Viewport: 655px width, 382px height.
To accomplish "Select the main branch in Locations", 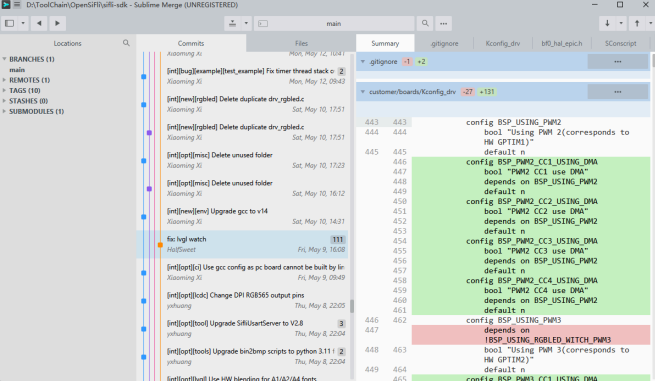I will pyautogui.click(x=17, y=70).
